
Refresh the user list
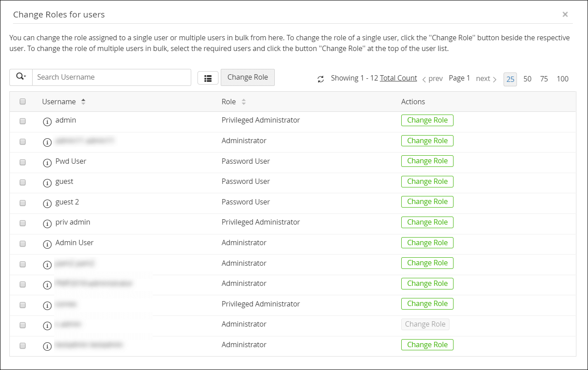click(320, 79)
